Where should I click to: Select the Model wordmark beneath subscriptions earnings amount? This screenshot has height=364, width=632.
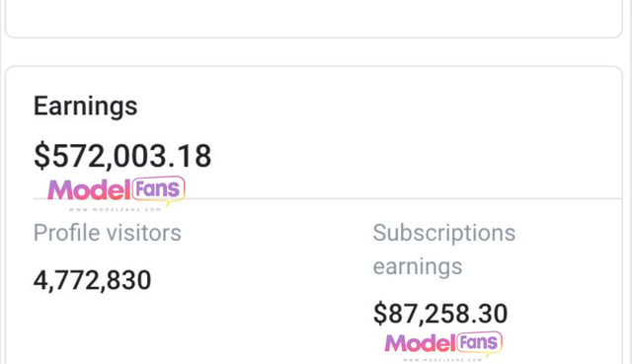(420, 343)
